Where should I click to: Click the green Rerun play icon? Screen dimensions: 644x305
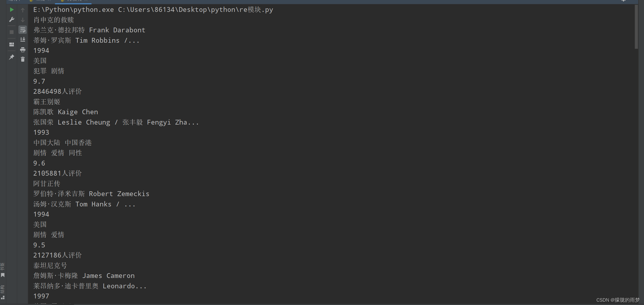coord(12,10)
